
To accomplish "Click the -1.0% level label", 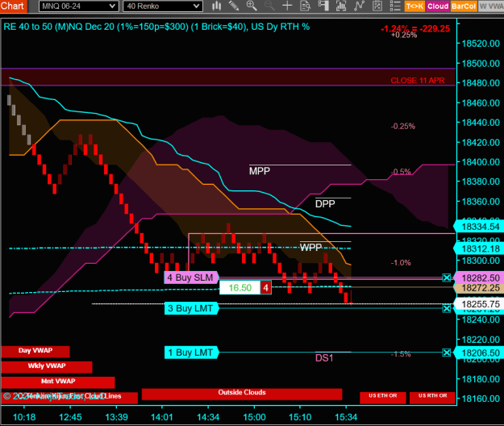I will pos(401,263).
